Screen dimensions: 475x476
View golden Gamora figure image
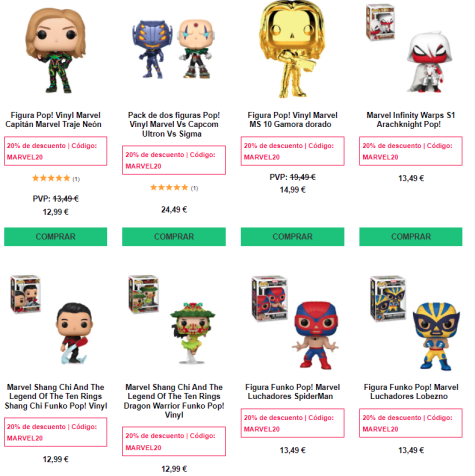click(292, 49)
